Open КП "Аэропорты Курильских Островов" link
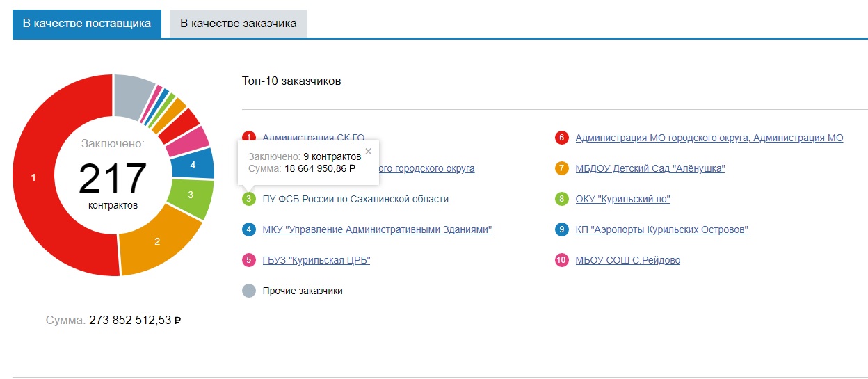Image resolution: width=868 pixels, height=379 pixels. 661,229
